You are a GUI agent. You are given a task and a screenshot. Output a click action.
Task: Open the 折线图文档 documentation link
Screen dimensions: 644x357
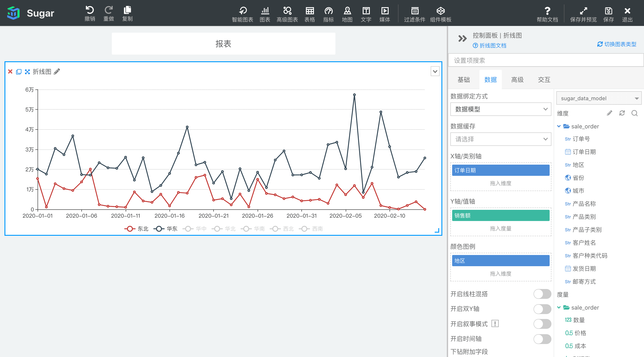489,45
